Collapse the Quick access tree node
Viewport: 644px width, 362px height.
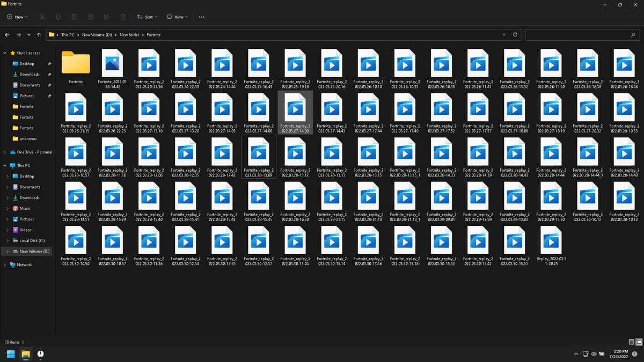point(5,53)
